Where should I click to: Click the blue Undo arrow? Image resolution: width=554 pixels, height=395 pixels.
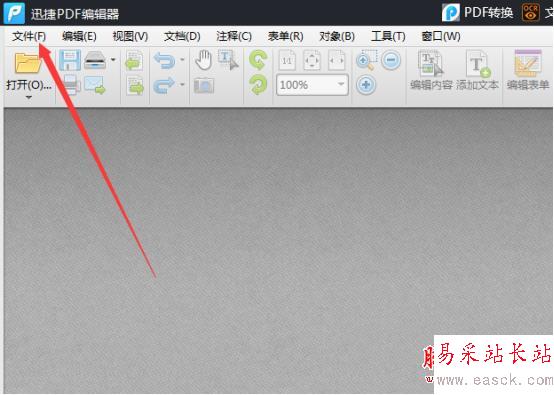165,60
